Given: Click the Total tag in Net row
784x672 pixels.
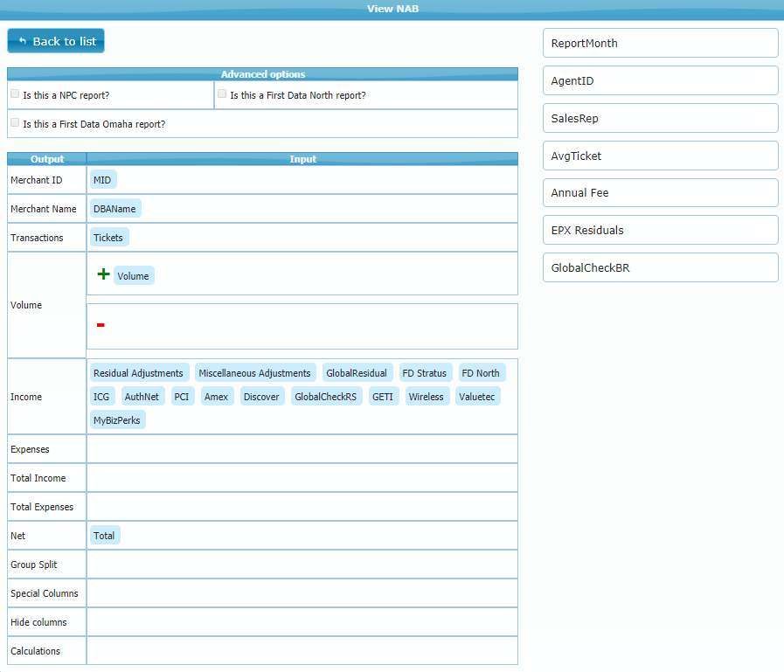Looking at the screenshot, I should click(x=104, y=536).
